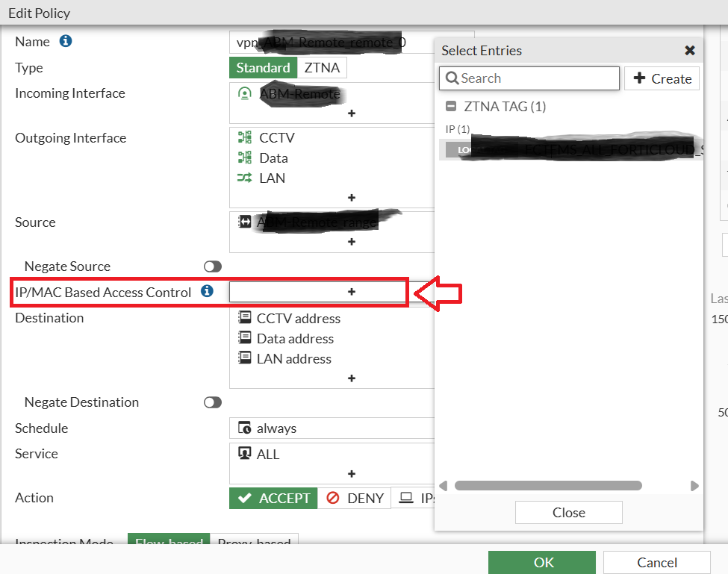
Task: Click horizontal scrollbar right arrow
Action: (694, 486)
